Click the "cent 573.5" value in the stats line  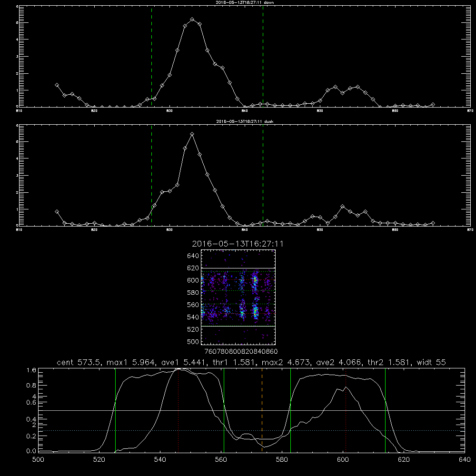tap(79, 362)
